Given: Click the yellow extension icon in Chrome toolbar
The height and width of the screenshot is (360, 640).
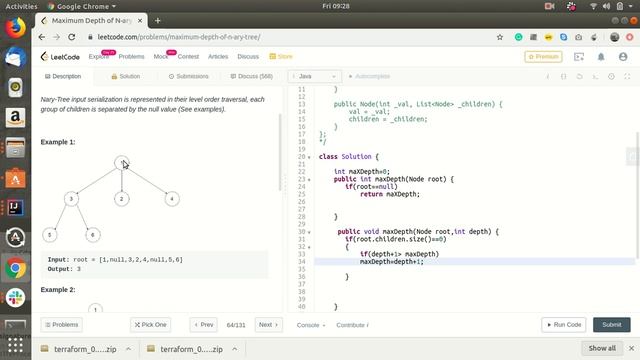Looking at the screenshot, I should [x=549, y=37].
